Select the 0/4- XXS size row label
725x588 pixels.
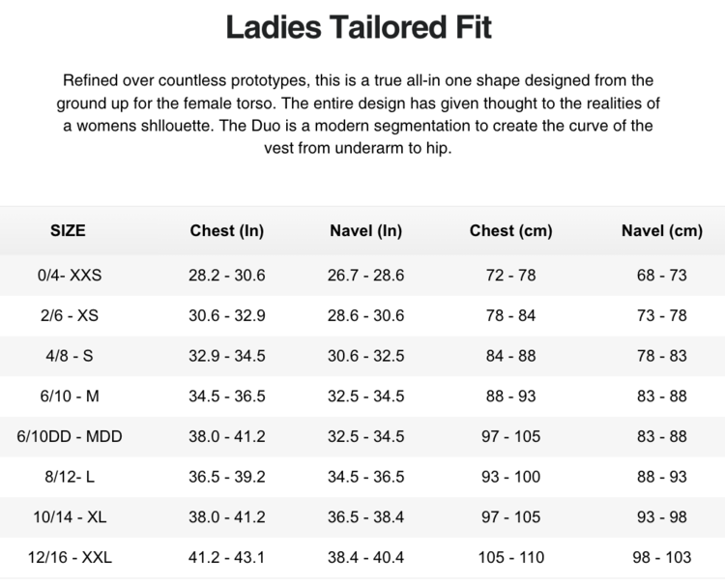pyautogui.click(x=70, y=276)
